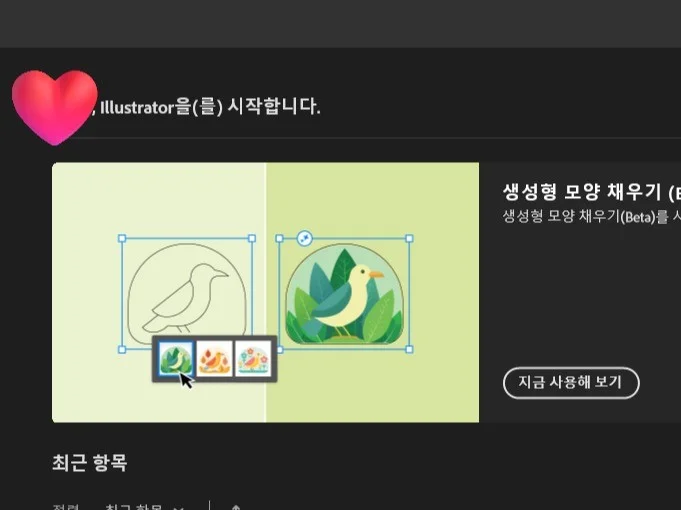Click top-right handle of colored bird frame
This screenshot has height=510, width=681.
pyautogui.click(x=409, y=238)
